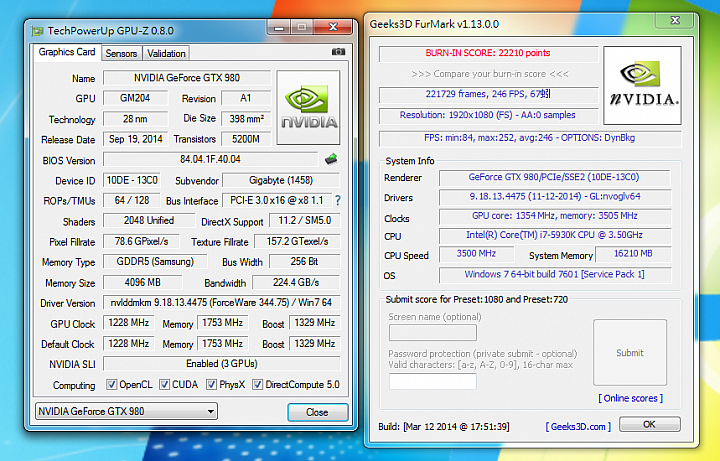Click the Shaders value 2048 Unified
720x461 pixels.
click(149, 220)
